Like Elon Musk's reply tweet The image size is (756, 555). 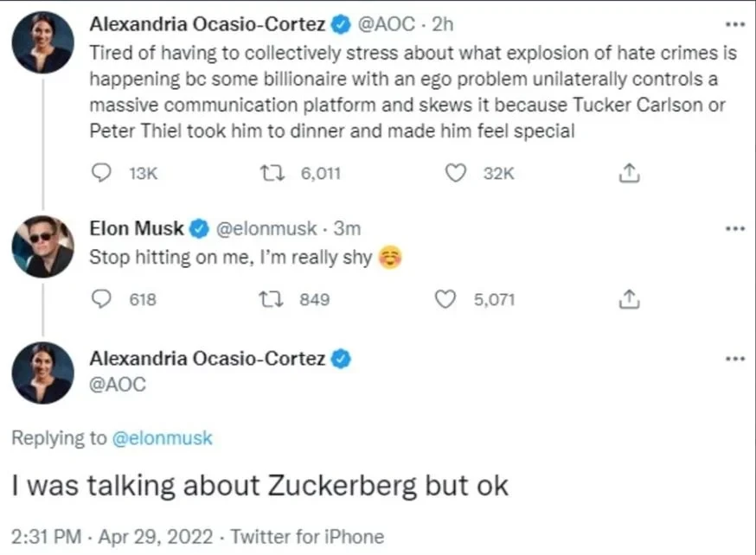tap(446, 299)
